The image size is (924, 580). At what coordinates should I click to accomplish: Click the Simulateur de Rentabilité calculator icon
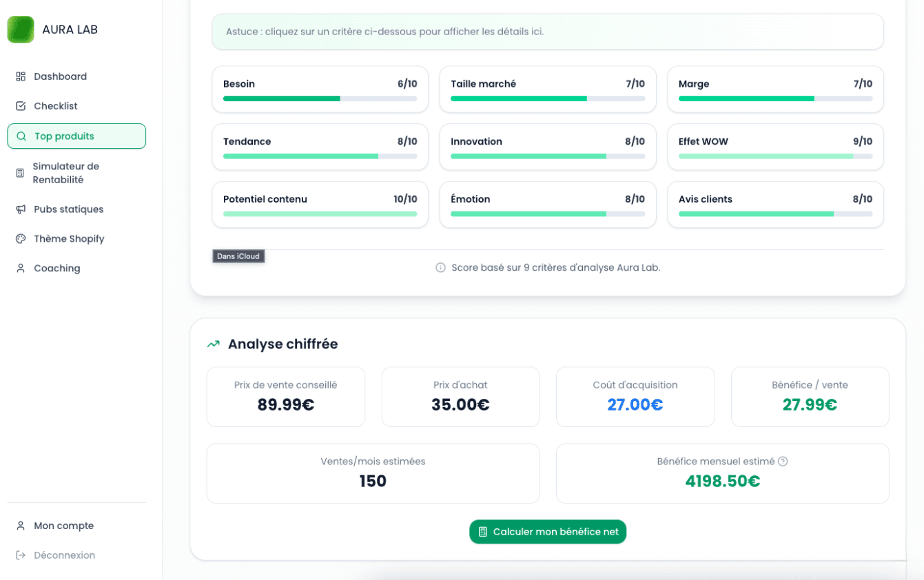click(x=20, y=173)
